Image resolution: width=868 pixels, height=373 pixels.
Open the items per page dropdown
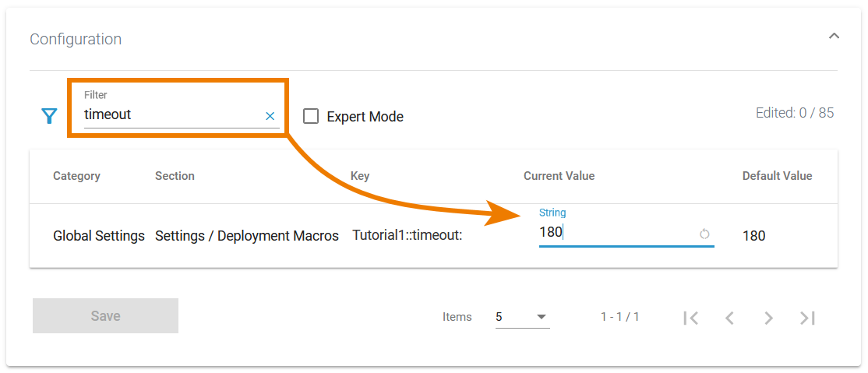(x=522, y=317)
